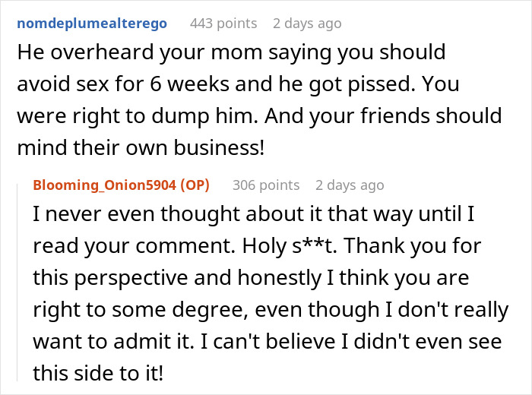532x395 pixels.
Task: Open nomdeplumealterego's user profile
Action: pos(91,24)
